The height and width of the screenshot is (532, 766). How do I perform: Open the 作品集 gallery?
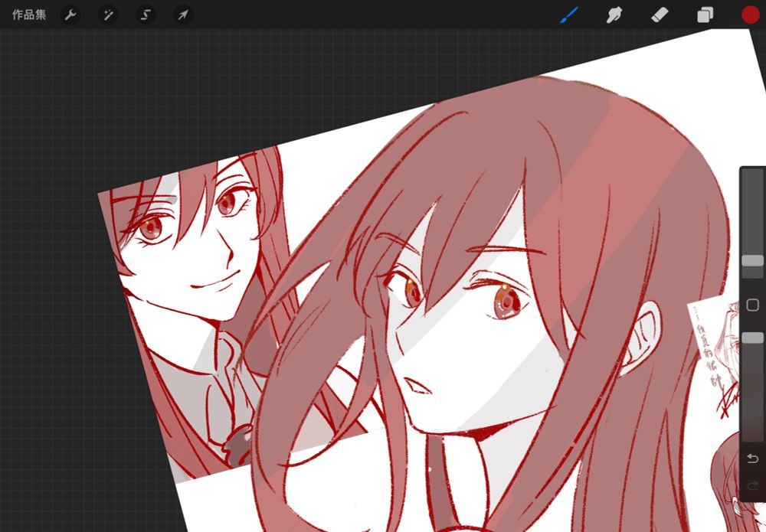click(29, 15)
